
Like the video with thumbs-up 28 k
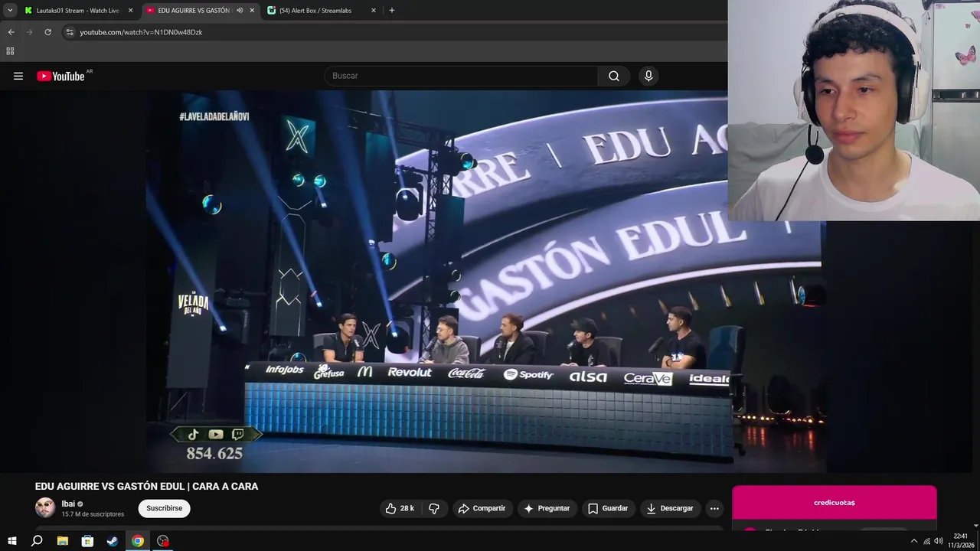[400, 508]
